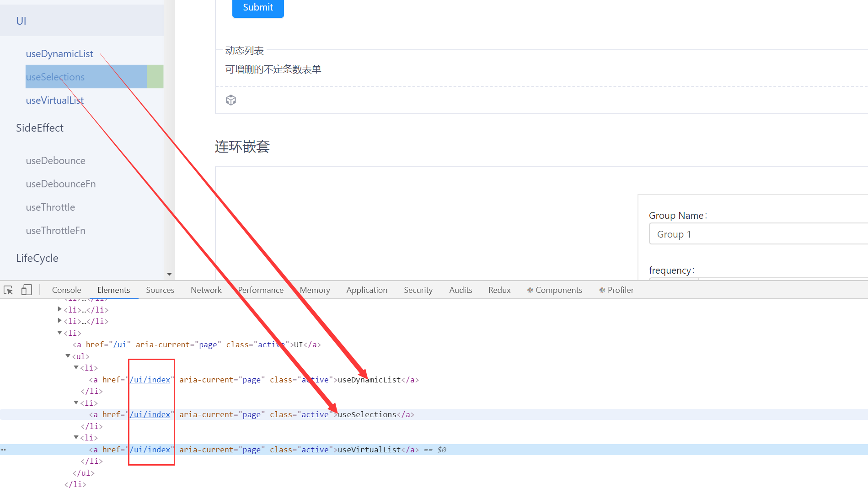Collapse the ul node in DOM tree
This screenshot has width=868, height=493.
pos(68,356)
